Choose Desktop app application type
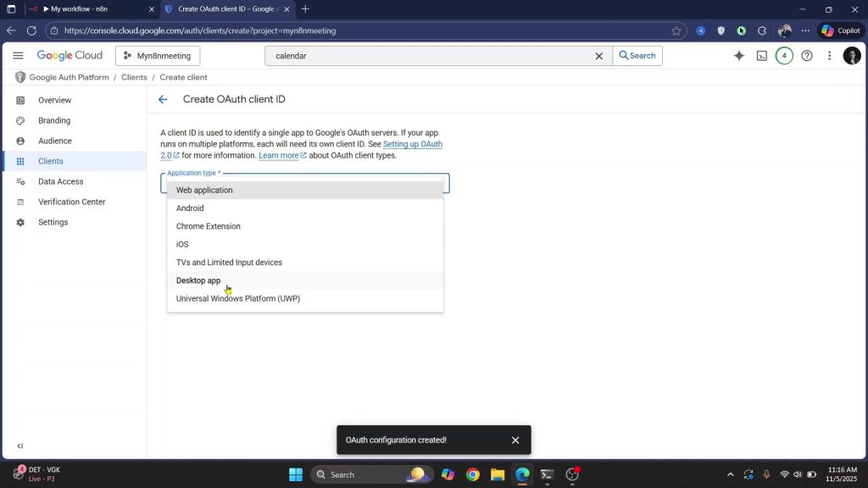868x488 pixels. coord(198,280)
